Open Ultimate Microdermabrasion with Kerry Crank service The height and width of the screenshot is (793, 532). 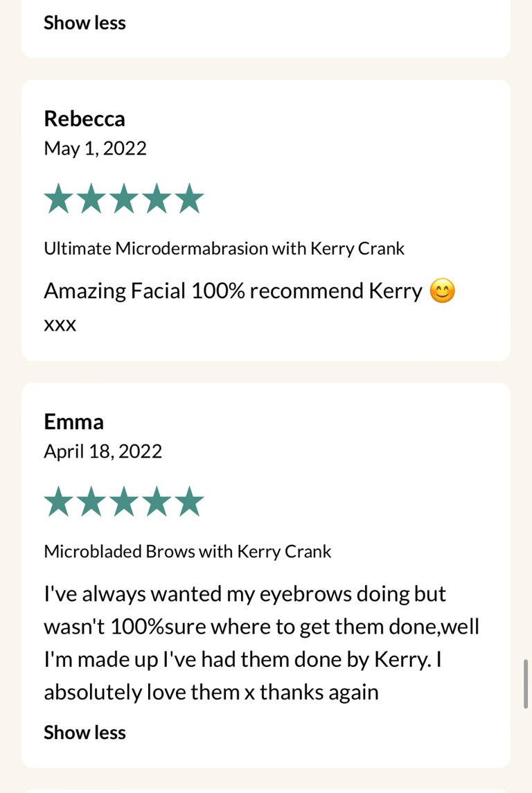click(224, 248)
